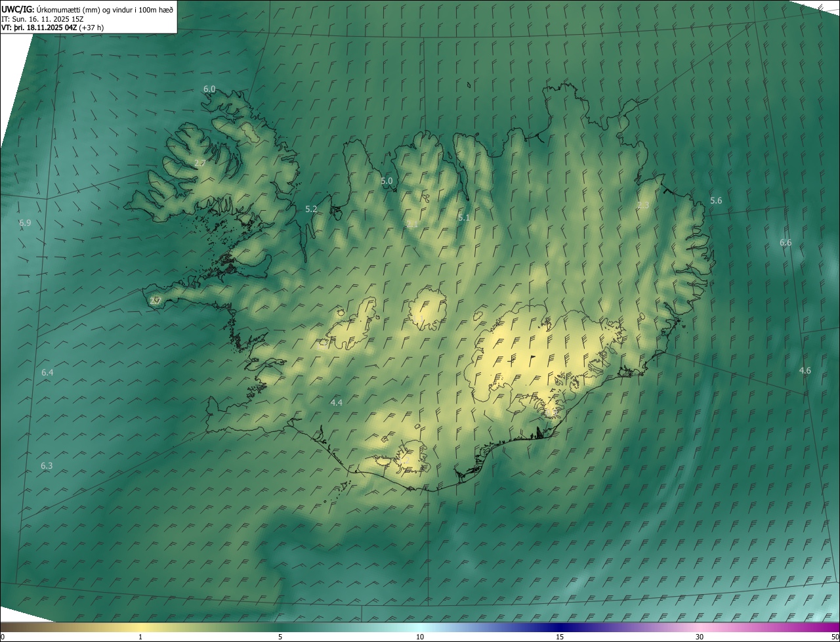
Task: Click the 30 tick on the color scale
Action: click(700, 637)
